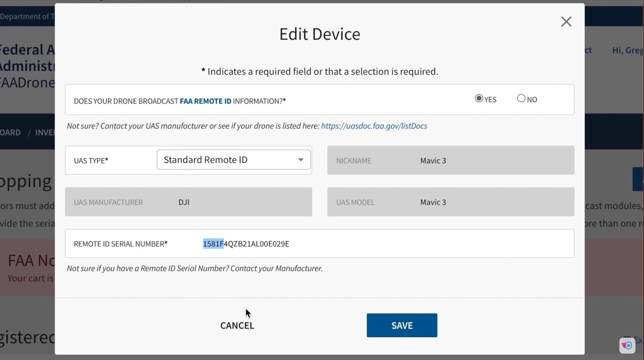This screenshot has height=360, width=644.
Task: Click the FAADroneZone shield extension icon
Action: (x=626, y=345)
